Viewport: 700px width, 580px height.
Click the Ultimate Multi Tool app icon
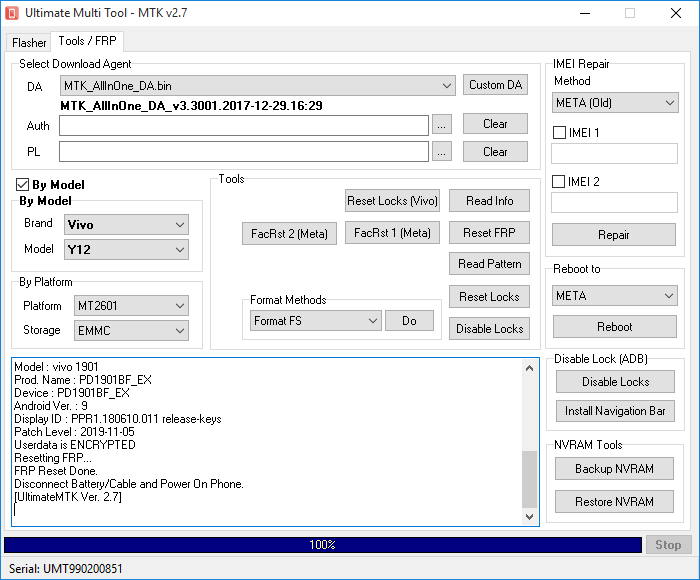(x=12, y=13)
